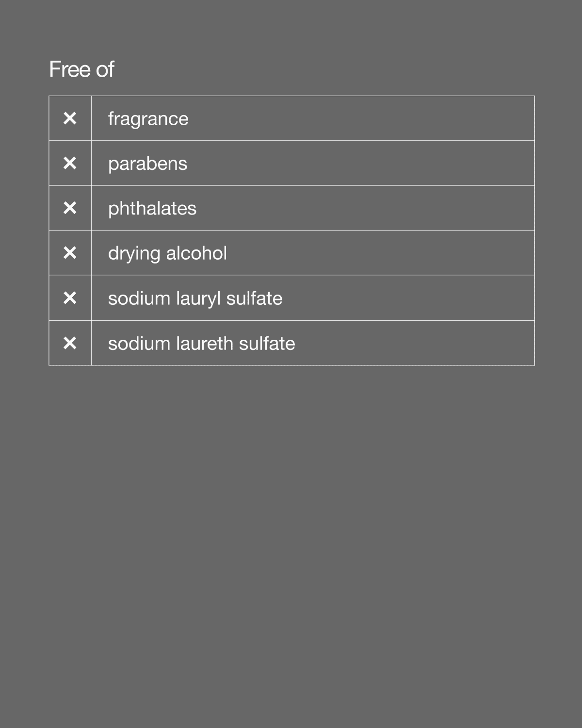Click the word 'laureth' in the table
The image size is (582, 728).
pos(204,344)
